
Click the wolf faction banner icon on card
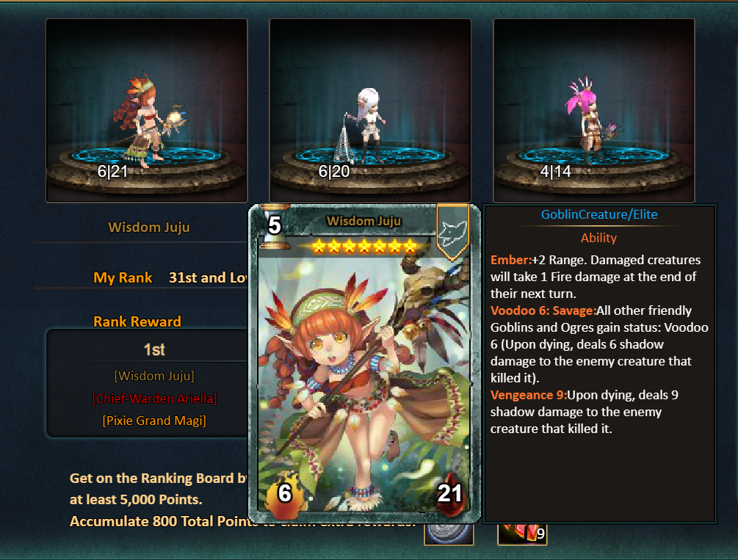[x=452, y=232]
